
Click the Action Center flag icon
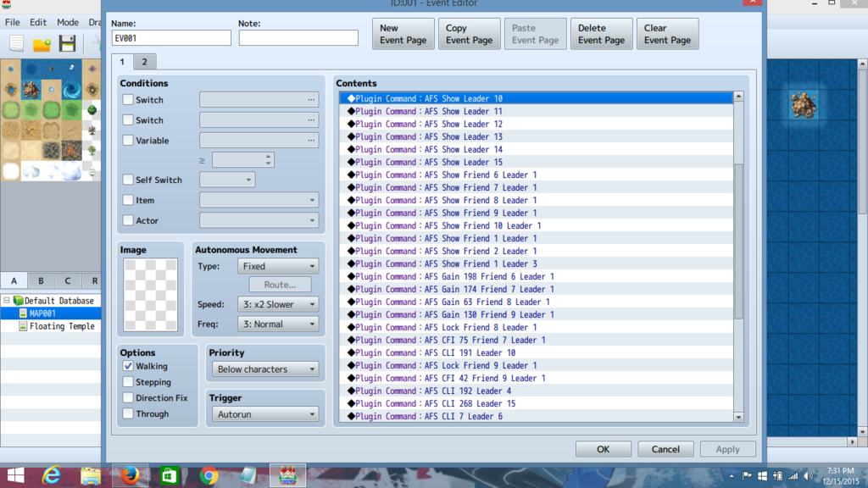coord(747,476)
